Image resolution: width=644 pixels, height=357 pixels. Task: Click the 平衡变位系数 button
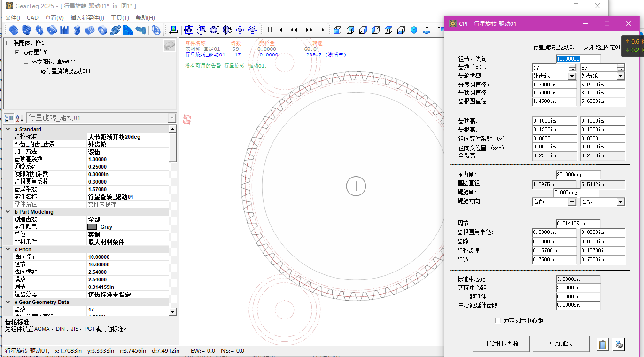point(501,343)
